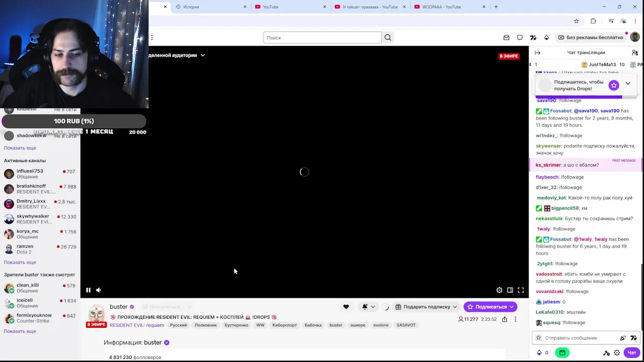
Task: Collapse the chat panel with arrow icon
Action: (x=537, y=52)
